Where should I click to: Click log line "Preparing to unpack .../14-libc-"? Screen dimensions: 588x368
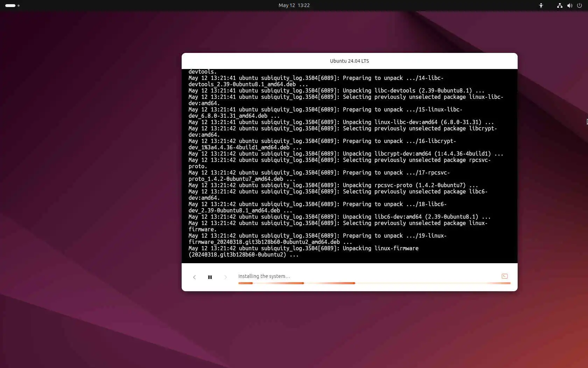pos(316,78)
